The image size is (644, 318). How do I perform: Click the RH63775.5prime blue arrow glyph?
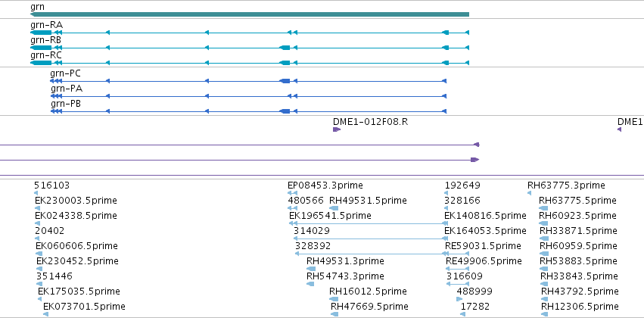tap(543, 208)
